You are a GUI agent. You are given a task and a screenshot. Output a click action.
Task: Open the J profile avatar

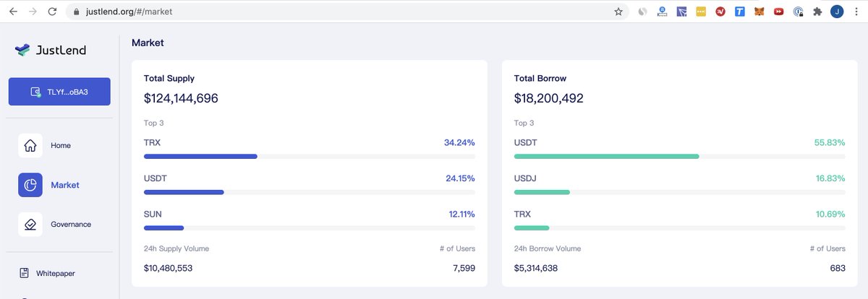click(837, 12)
